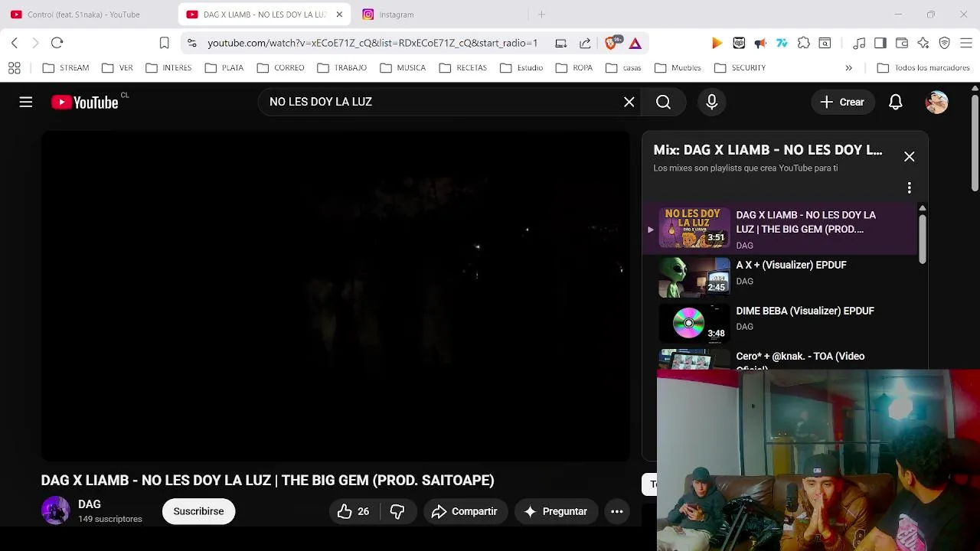This screenshot has height=551, width=980.
Task: Show hidden bookmarks with double chevron
Action: point(848,68)
